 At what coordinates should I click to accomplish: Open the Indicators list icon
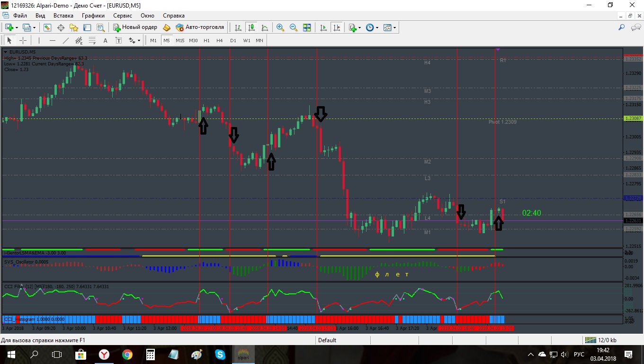coord(352,27)
